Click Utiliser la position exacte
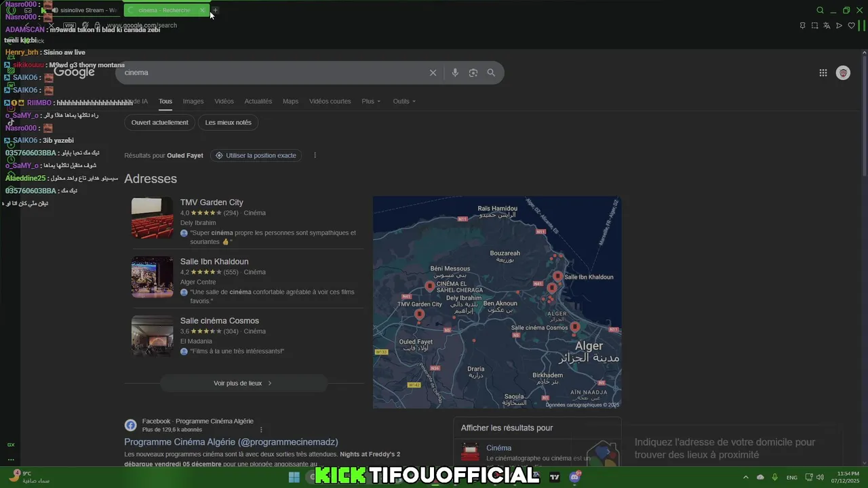This screenshot has width=868, height=488. tap(256, 155)
